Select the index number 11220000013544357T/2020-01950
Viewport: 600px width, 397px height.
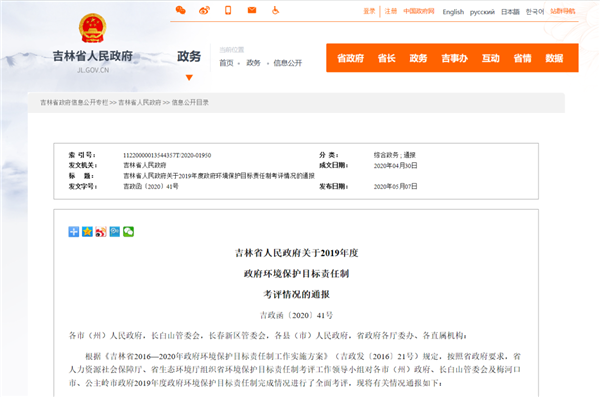point(167,155)
